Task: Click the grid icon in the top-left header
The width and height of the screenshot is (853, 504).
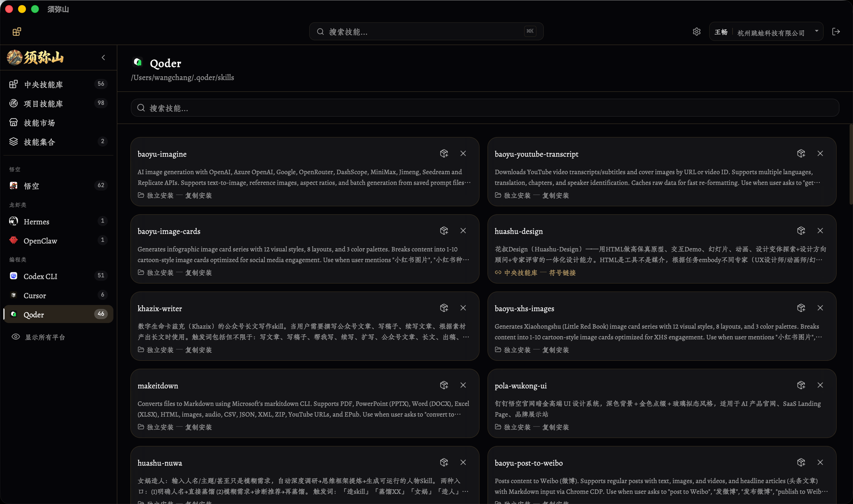Action: pyautogui.click(x=17, y=32)
